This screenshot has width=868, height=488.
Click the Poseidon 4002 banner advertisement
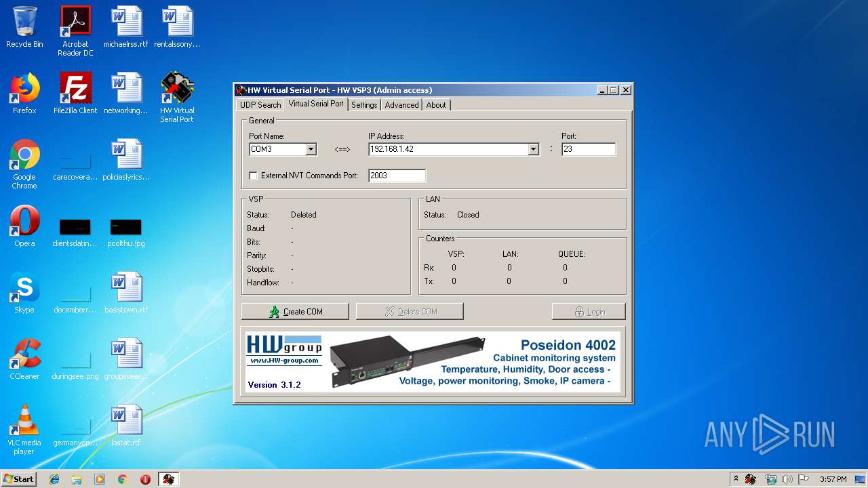point(433,361)
